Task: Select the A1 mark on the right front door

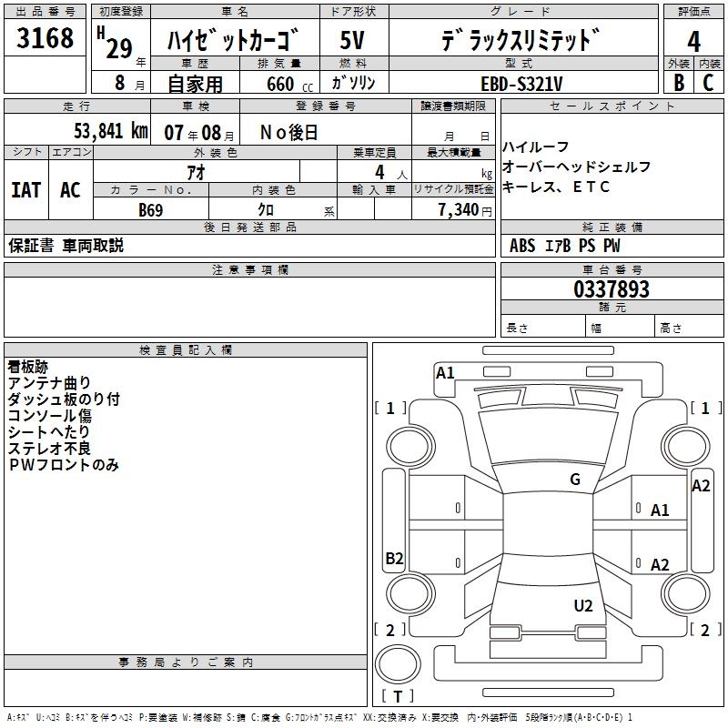Action: click(x=660, y=511)
